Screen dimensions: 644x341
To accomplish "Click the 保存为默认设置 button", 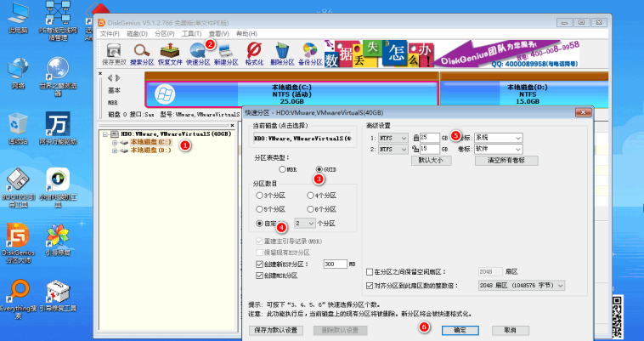I will [276, 330].
